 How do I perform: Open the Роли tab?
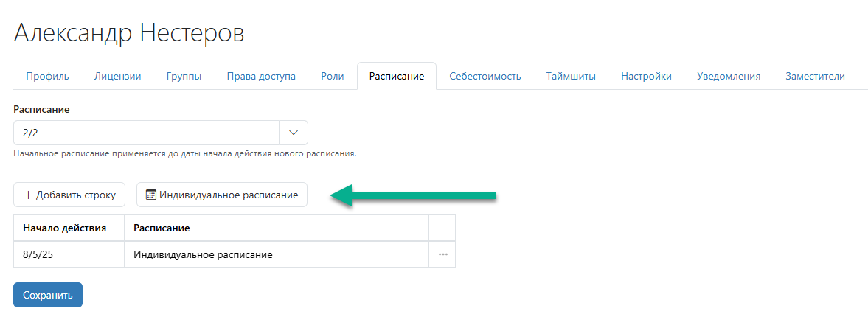click(332, 77)
